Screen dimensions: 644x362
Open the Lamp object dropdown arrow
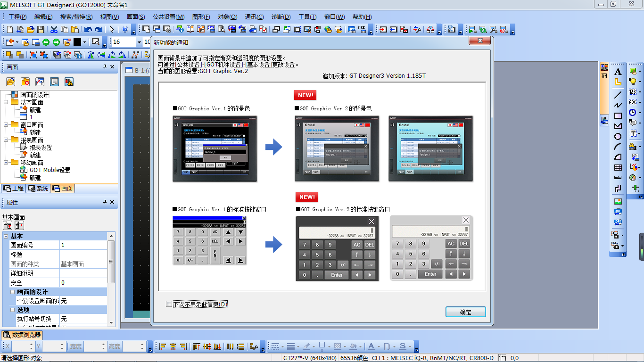tap(640, 82)
